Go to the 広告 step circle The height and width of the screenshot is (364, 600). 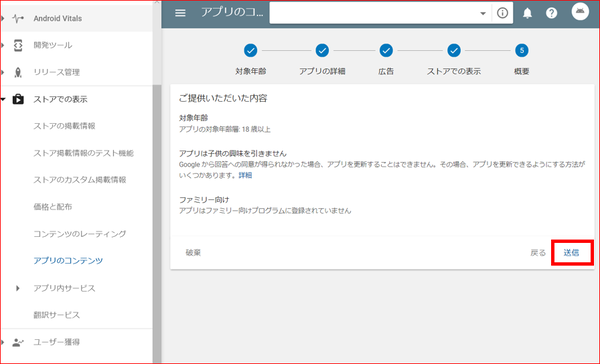[386, 50]
